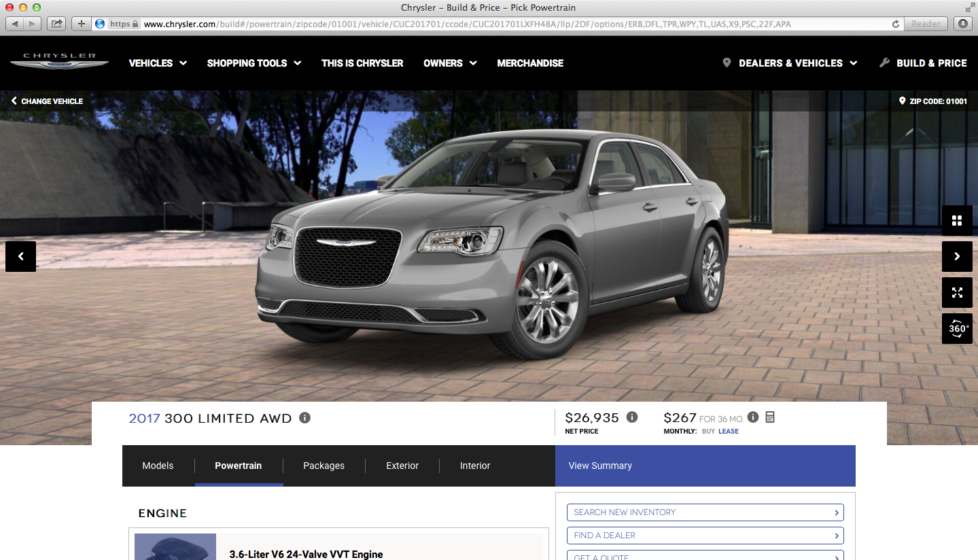Open info icon beside monthly payment

coord(753,417)
